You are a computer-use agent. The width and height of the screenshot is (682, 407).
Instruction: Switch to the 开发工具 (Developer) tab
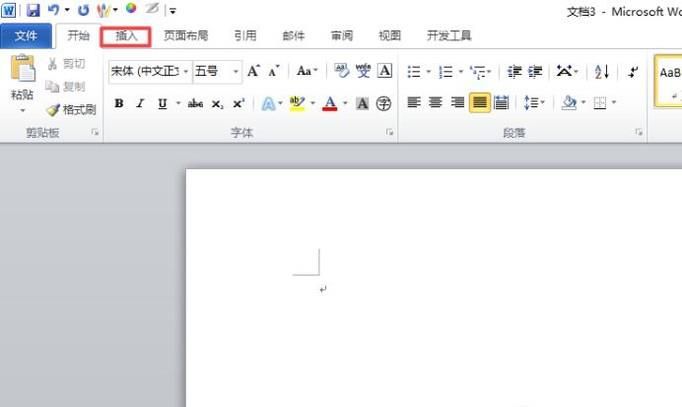coord(449,36)
